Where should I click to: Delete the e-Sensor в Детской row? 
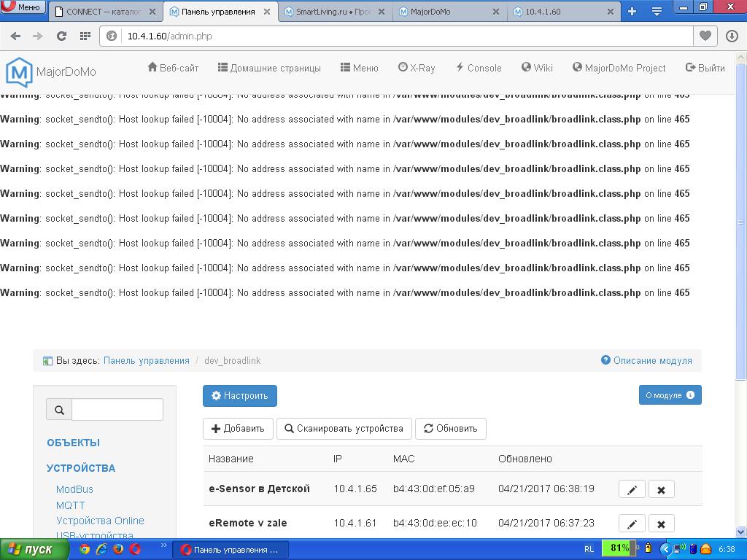click(661, 489)
